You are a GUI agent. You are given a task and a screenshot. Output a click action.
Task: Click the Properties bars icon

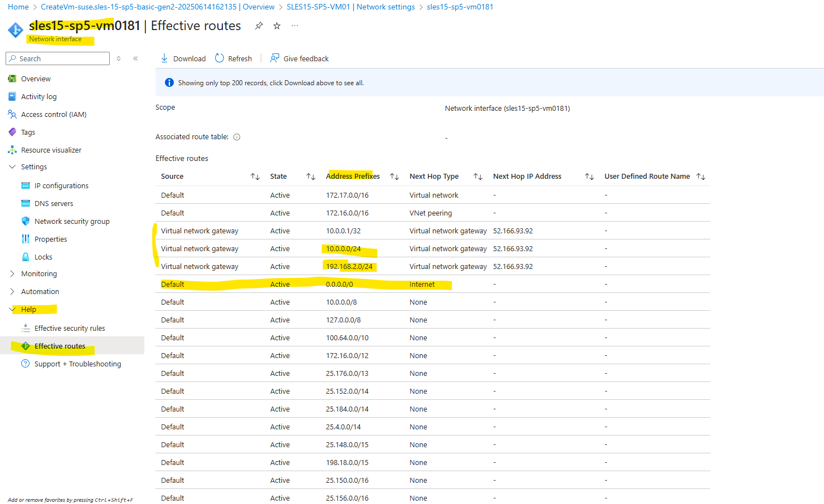(26, 239)
